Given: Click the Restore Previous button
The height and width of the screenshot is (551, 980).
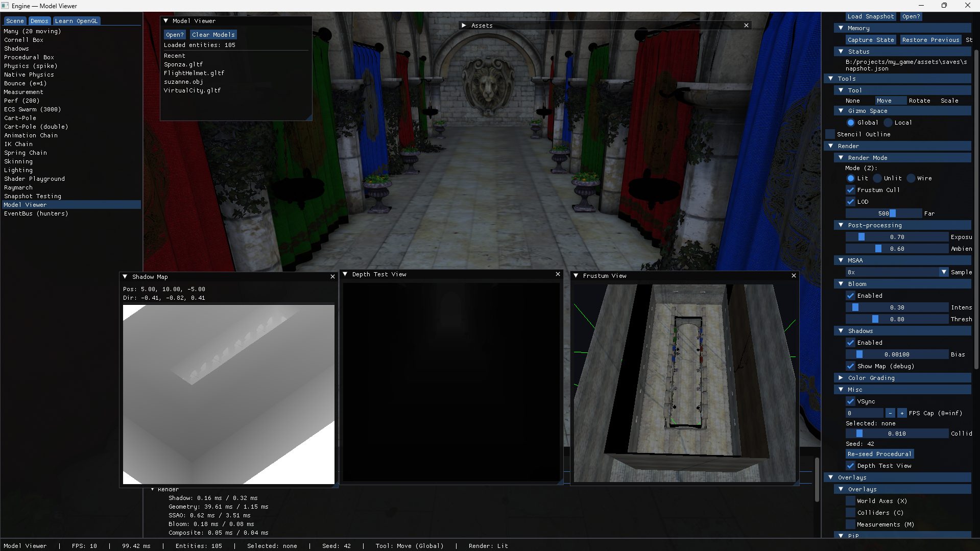Looking at the screenshot, I should [x=930, y=40].
